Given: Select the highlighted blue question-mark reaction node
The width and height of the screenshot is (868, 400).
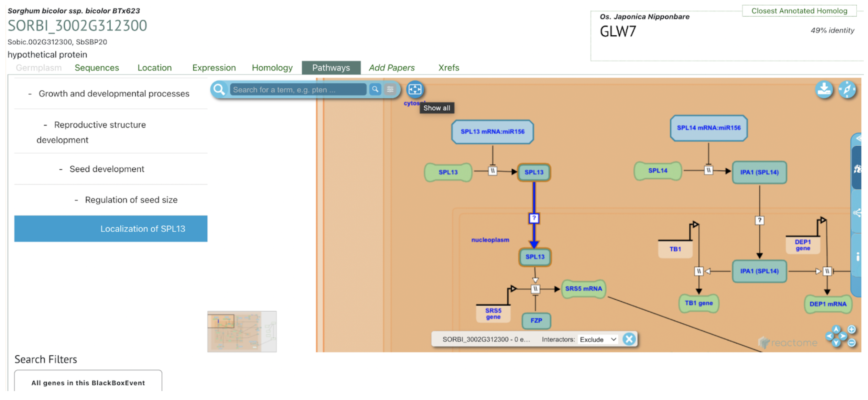Looking at the screenshot, I should 534,218.
